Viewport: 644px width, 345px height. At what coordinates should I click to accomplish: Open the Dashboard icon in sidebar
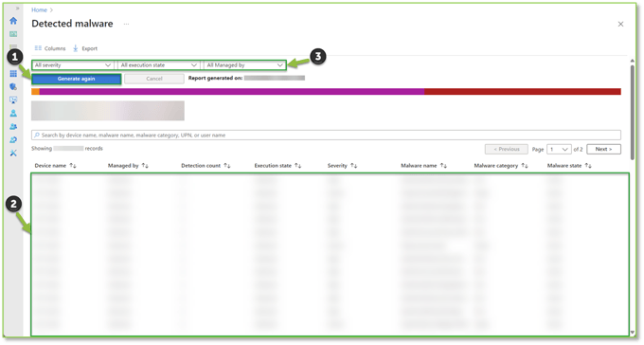[x=13, y=34]
